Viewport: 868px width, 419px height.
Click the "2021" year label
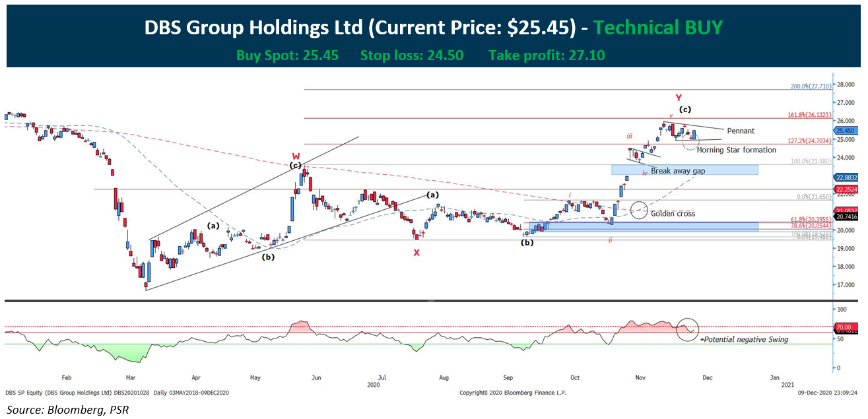coord(787,384)
